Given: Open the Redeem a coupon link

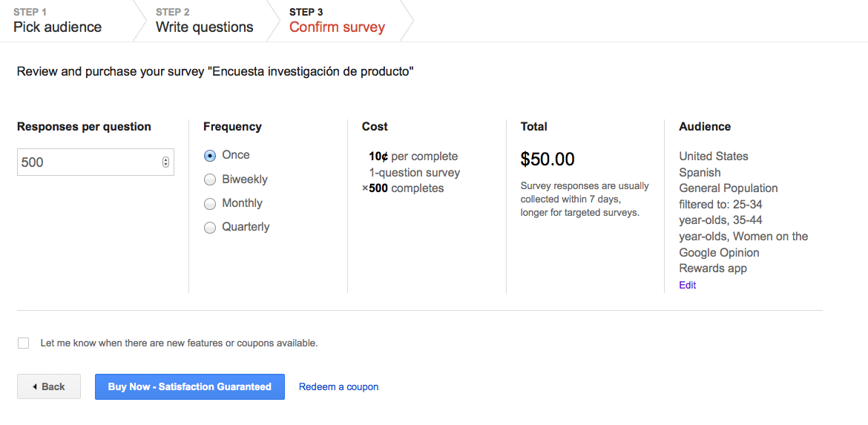Looking at the screenshot, I should pos(339,387).
